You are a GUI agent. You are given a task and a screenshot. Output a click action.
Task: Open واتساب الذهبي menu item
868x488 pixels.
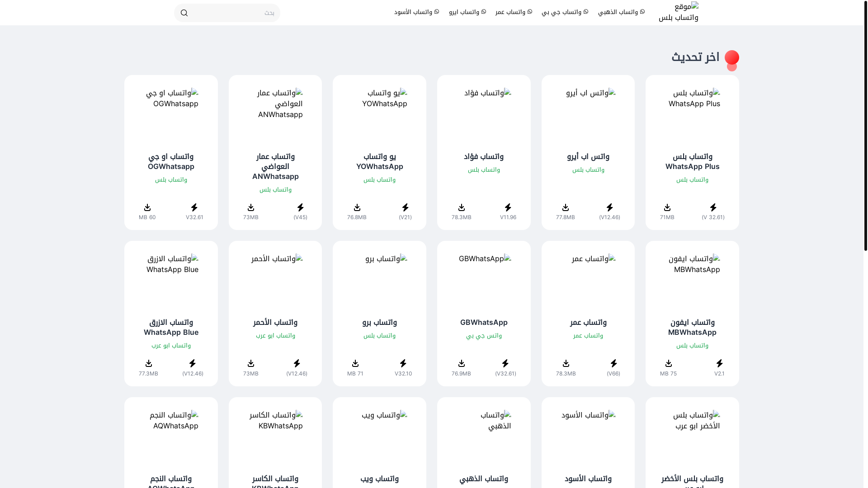[x=621, y=12]
